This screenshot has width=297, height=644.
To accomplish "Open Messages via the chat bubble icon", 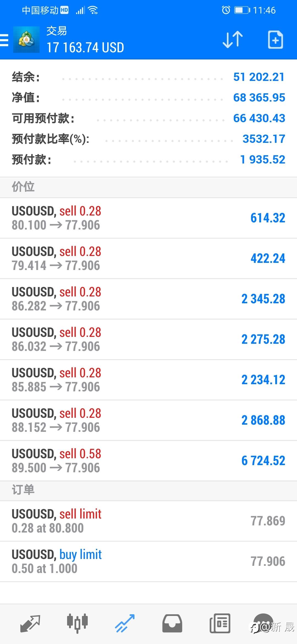I will 263,623.
